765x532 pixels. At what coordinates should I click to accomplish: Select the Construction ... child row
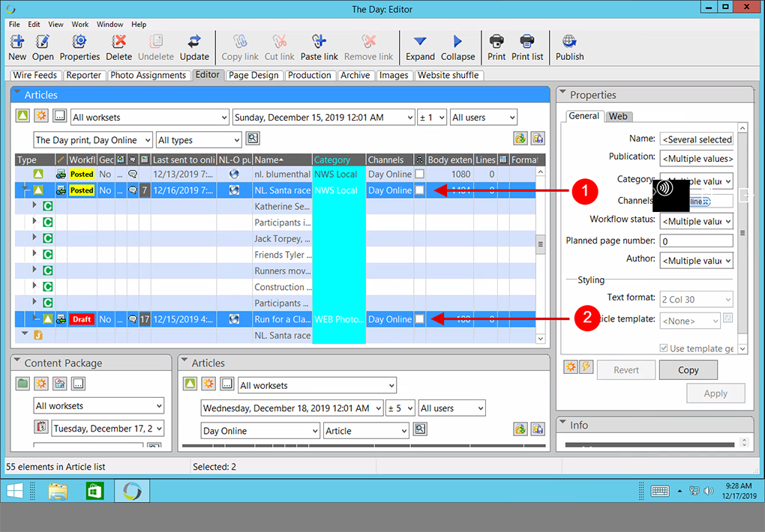click(x=276, y=287)
